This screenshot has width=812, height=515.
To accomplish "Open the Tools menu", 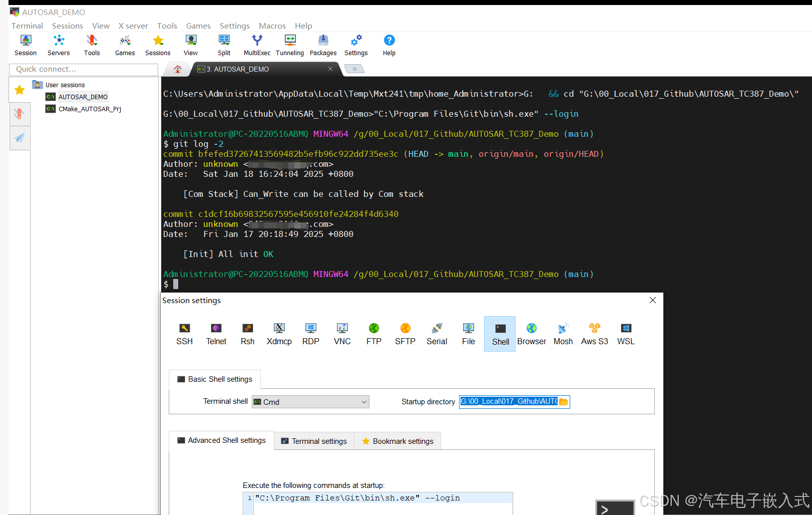I will coord(167,26).
